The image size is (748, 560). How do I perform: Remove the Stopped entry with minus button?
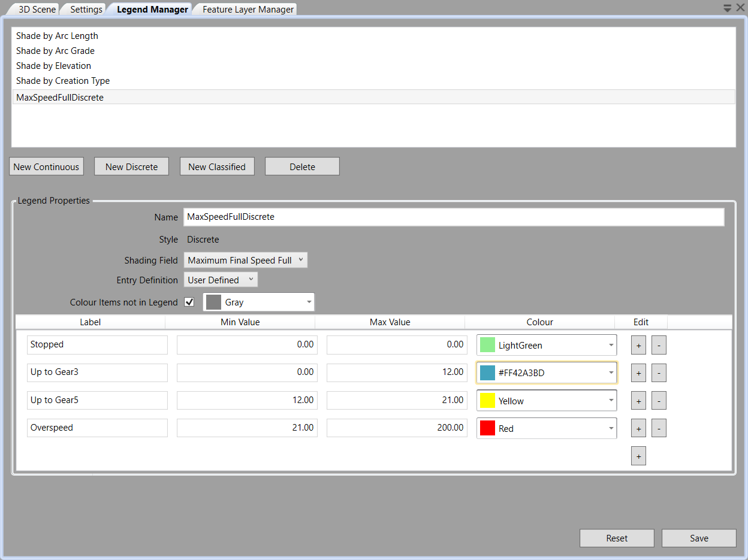[659, 346]
